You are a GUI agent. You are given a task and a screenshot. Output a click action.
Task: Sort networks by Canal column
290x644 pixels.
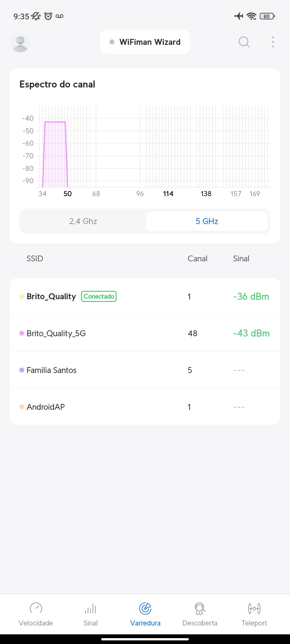tap(197, 259)
